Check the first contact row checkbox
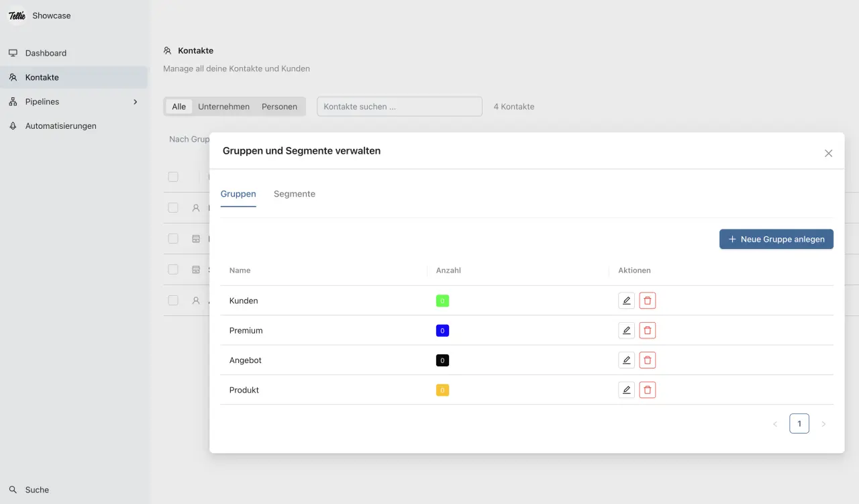This screenshot has width=859, height=504. [173, 208]
